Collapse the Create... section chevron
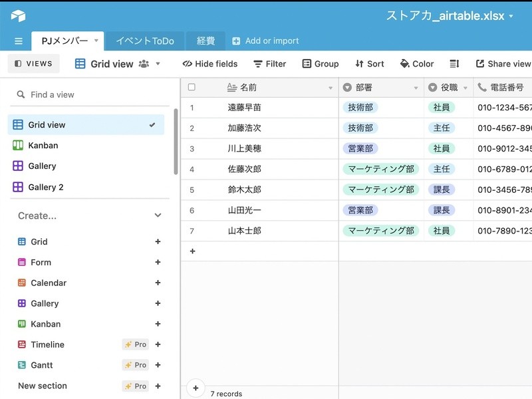532x399 pixels. pyautogui.click(x=158, y=215)
